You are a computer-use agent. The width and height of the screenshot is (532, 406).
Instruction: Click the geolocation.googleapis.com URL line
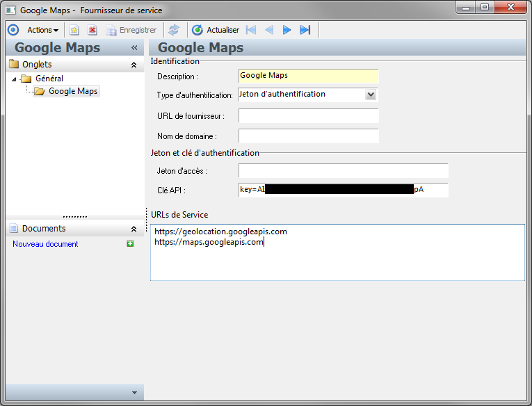(x=221, y=232)
